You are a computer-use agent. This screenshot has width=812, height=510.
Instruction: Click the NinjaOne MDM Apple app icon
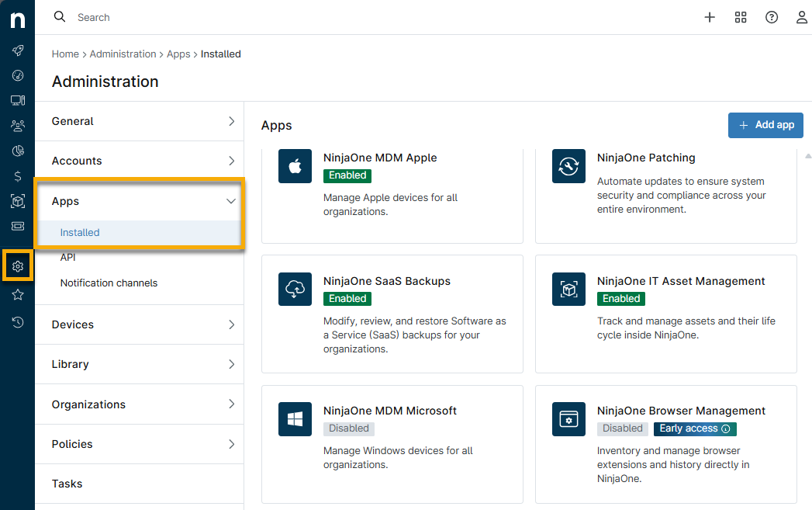[x=295, y=166]
